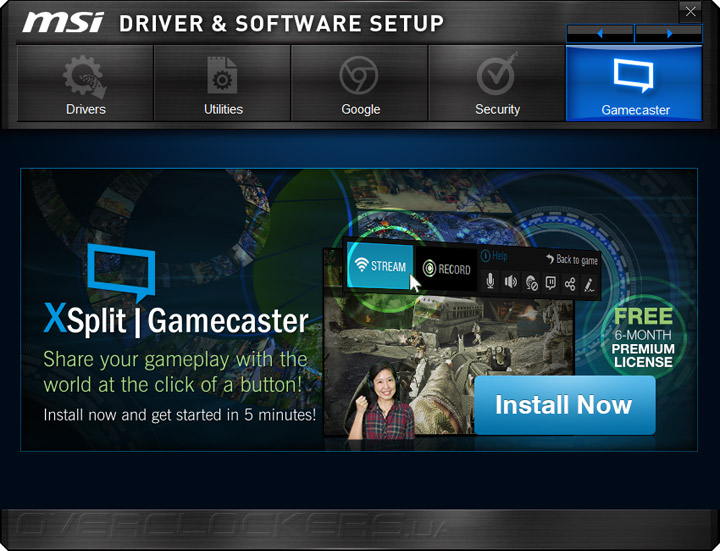The width and height of the screenshot is (720, 551).
Task: Click the Install Now button
Action: pyautogui.click(x=565, y=405)
